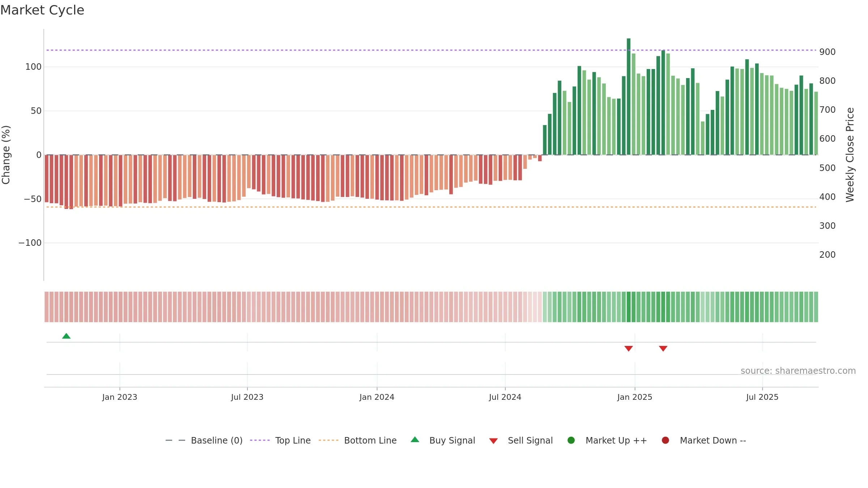
Task: Click the tallest dark green bar crossing the top line
Action: (x=629, y=97)
